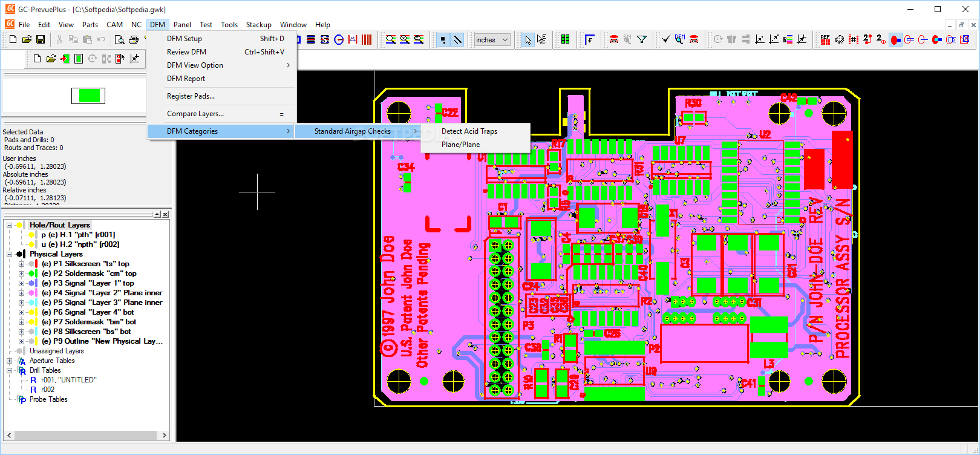Click horizontal scrollbar of layer tree panel
Image resolution: width=980 pixels, height=455 pixels.
87,435
